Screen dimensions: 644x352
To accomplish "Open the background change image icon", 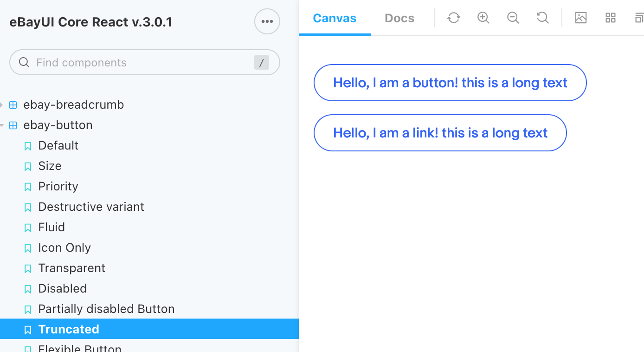I will (x=581, y=18).
